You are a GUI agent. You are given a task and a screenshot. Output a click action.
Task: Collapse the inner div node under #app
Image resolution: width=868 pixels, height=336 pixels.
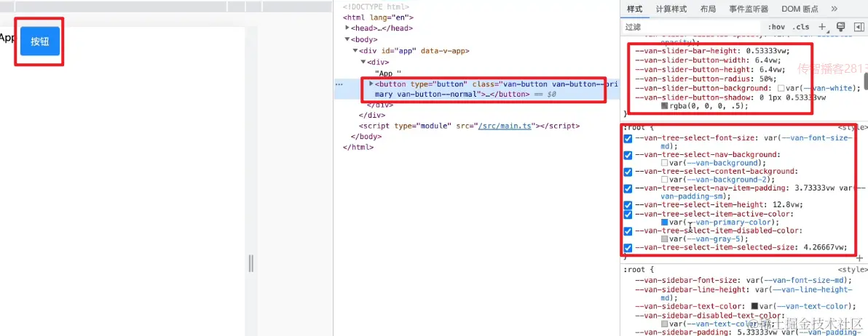(363, 63)
